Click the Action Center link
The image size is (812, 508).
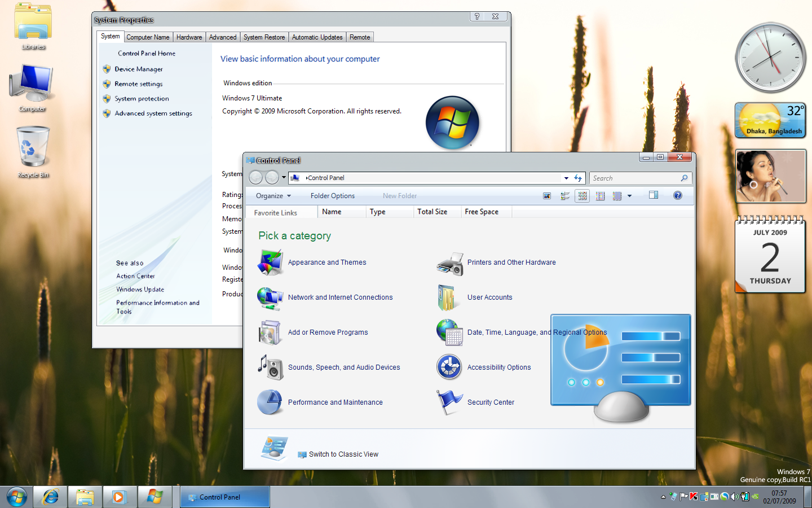(x=135, y=276)
